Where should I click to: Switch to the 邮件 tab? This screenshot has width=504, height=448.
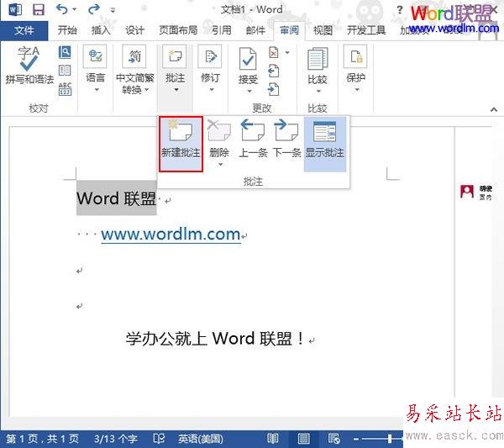tap(255, 30)
